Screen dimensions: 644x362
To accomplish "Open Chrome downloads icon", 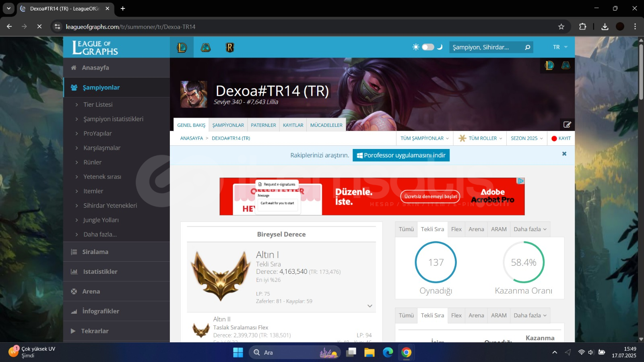I will [605, 27].
